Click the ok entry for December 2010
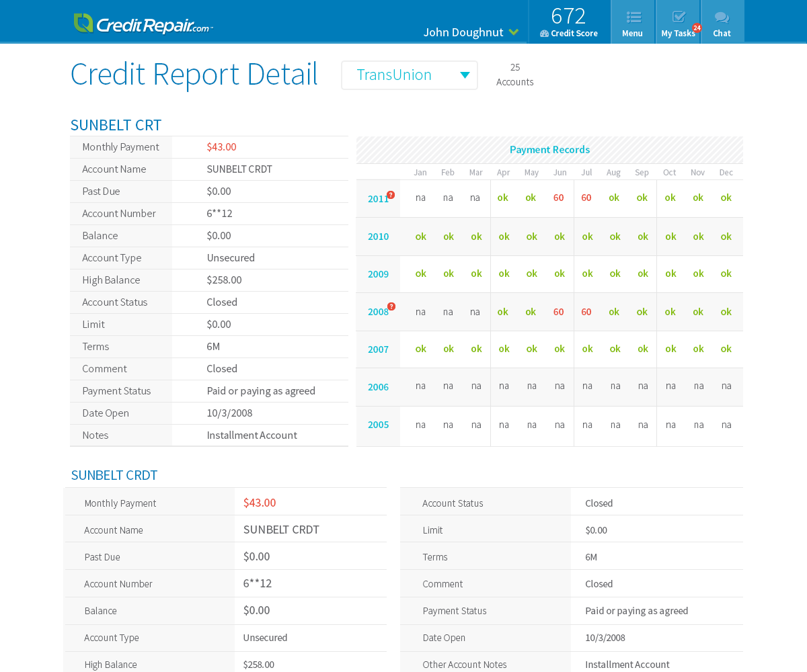Image resolution: width=807 pixels, height=672 pixels. (726, 237)
